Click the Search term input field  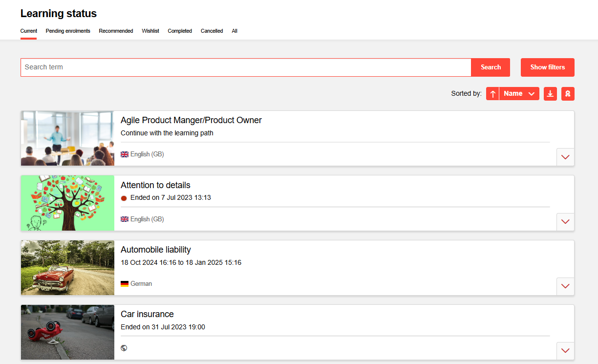tap(245, 67)
